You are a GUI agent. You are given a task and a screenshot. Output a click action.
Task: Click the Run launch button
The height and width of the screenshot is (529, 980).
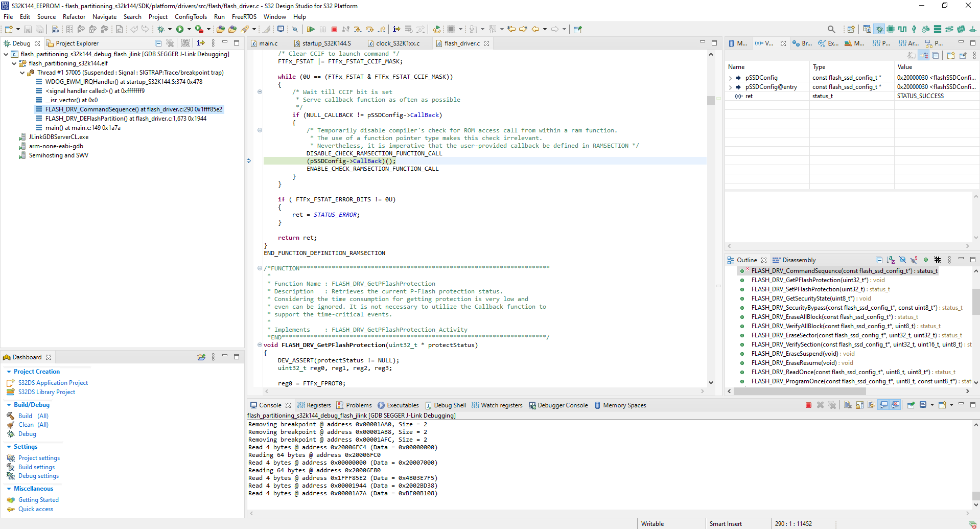pos(180,30)
